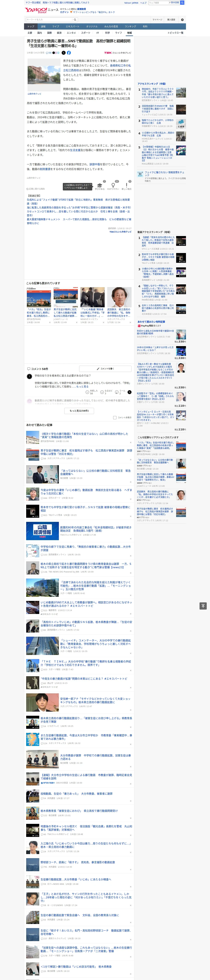Toggle コメント非表示 checkbox
The height and width of the screenshot is (980, 210).
[115, 417]
